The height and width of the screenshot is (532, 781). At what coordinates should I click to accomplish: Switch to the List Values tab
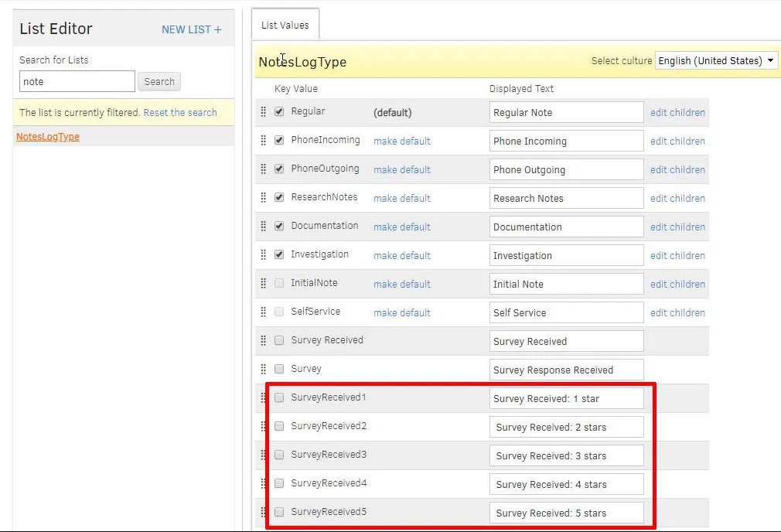point(285,25)
